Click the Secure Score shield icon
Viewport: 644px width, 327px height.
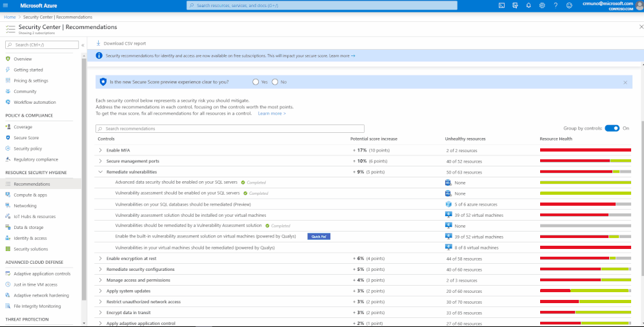[8, 138]
